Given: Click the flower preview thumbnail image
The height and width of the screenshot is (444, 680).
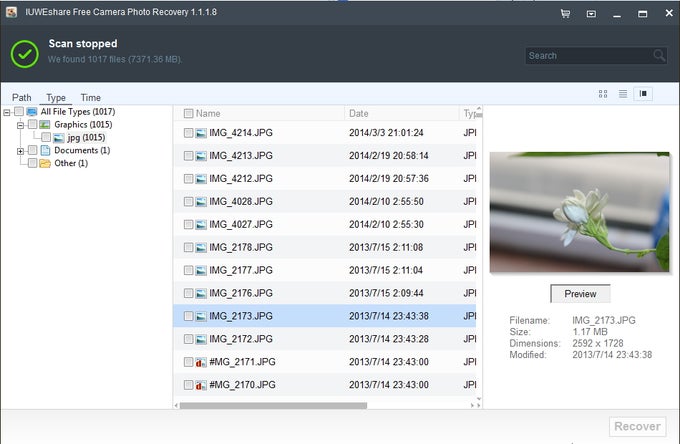Looking at the screenshot, I should click(579, 212).
